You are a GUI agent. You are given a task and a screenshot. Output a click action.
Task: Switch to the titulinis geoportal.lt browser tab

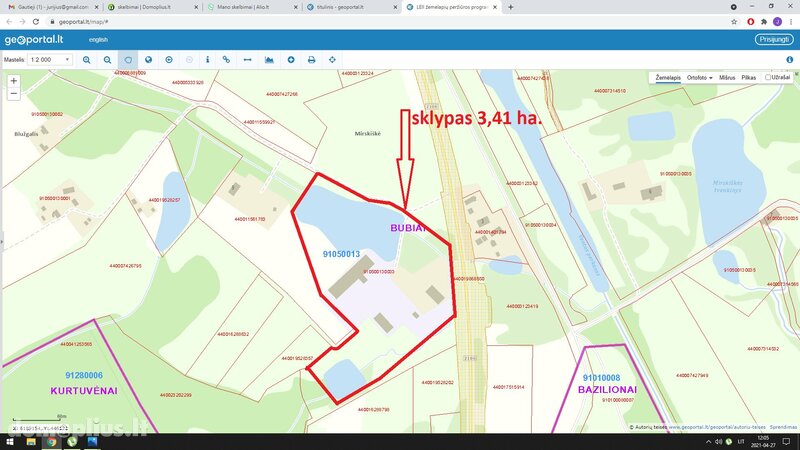(x=352, y=7)
